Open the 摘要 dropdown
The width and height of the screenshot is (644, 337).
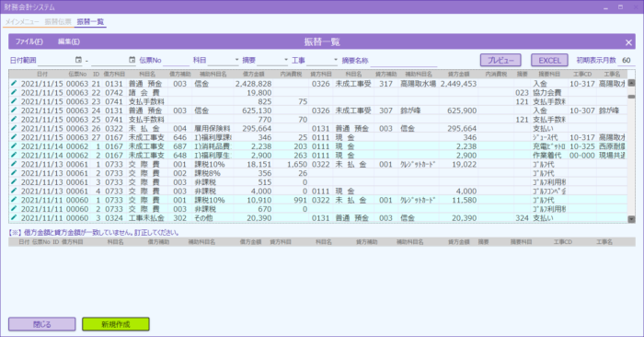(x=286, y=60)
